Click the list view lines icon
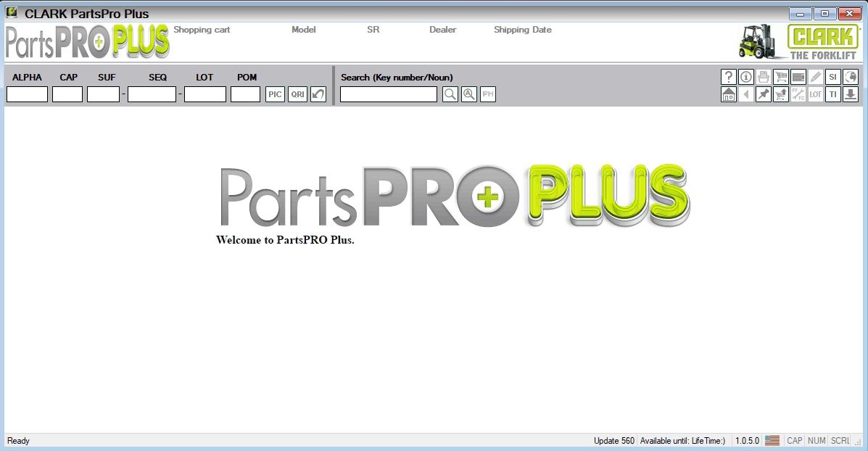The width and height of the screenshot is (868, 451). [x=798, y=77]
